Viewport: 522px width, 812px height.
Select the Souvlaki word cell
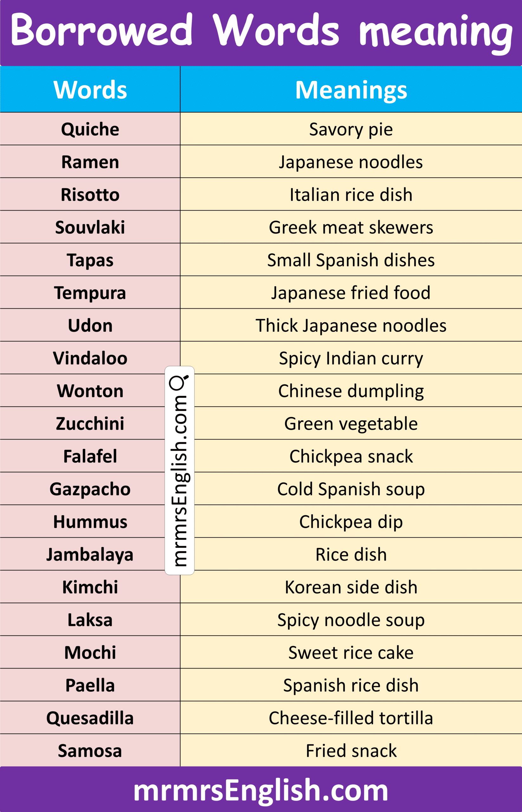tap(90, 227)
